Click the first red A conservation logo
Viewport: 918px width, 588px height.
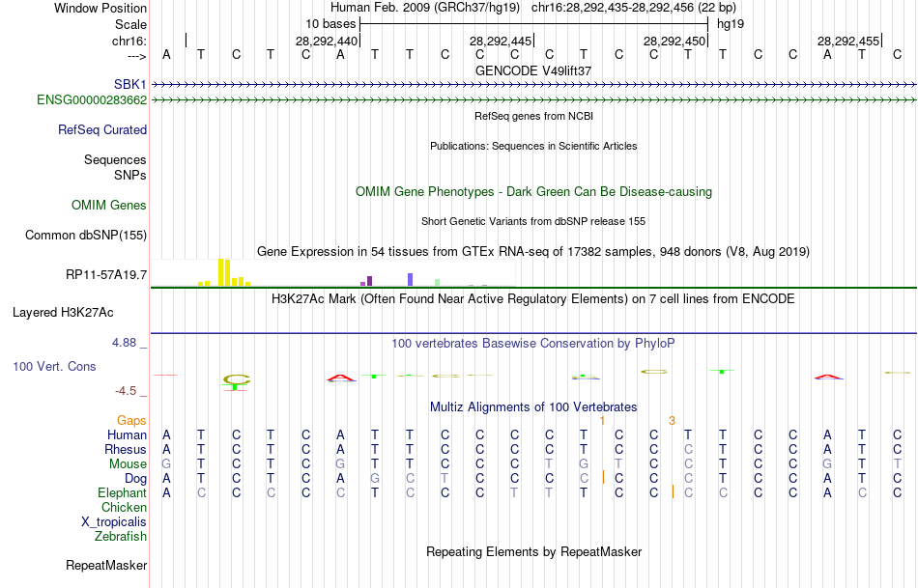pyautogui.click(x=341, y=378)
